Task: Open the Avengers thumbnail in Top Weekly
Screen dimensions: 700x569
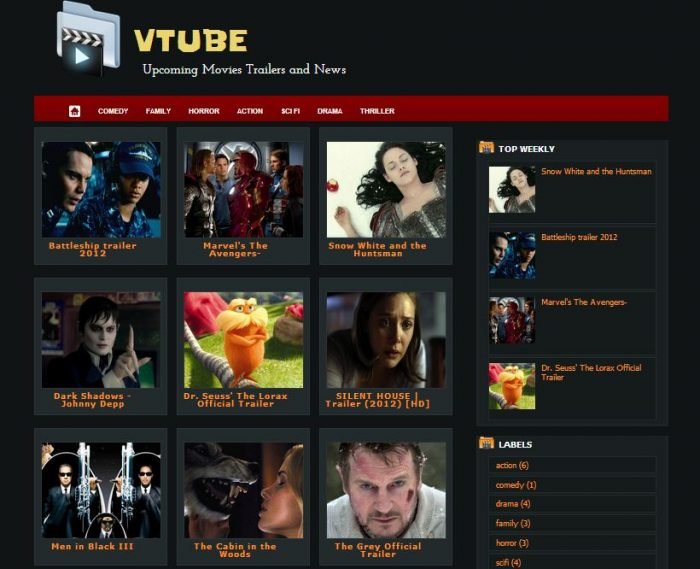Action: (x=512, y=320)
